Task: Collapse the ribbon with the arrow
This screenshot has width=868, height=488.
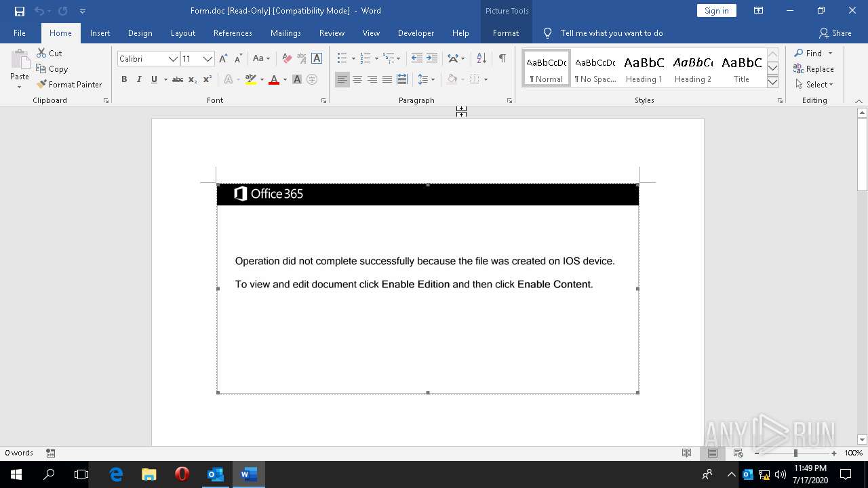Action: (x=859, y=101)
